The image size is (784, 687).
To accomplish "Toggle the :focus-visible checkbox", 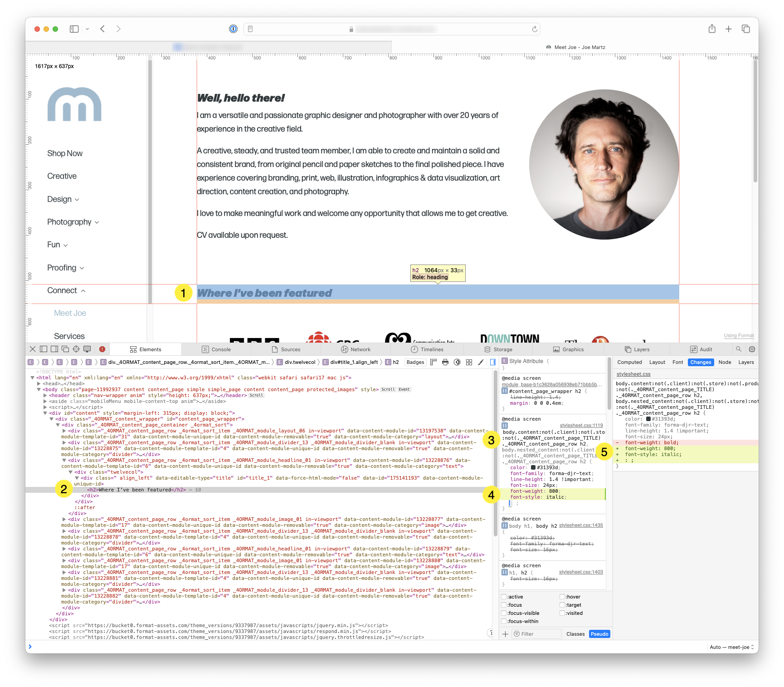I will pos(504,613).
